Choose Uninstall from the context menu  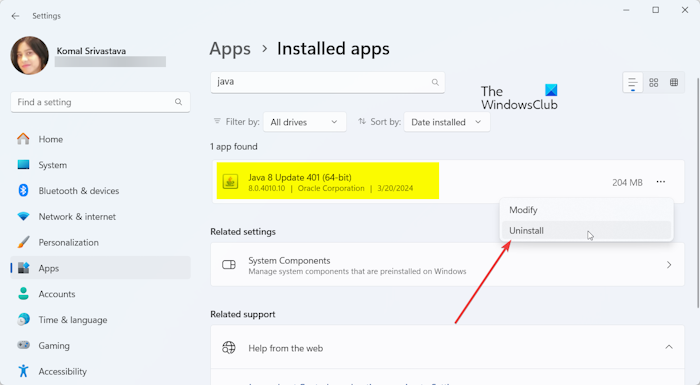pyautogui.click(x=587, y=231)
